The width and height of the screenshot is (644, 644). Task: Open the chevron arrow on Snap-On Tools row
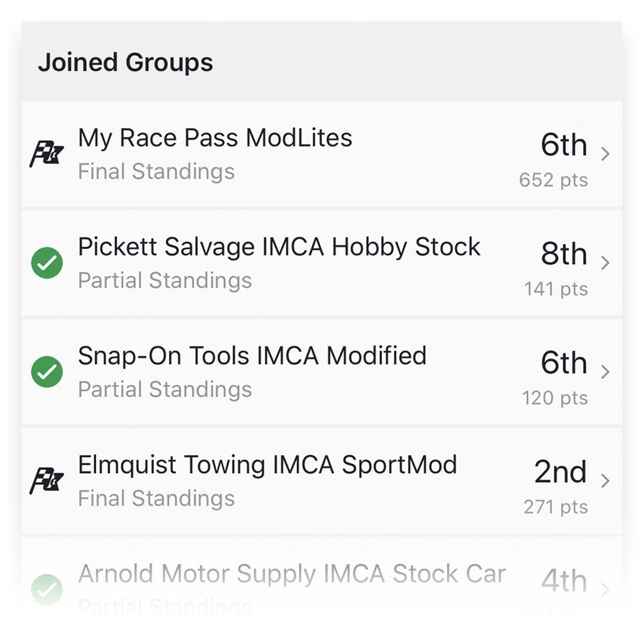[x=605, y=371]
